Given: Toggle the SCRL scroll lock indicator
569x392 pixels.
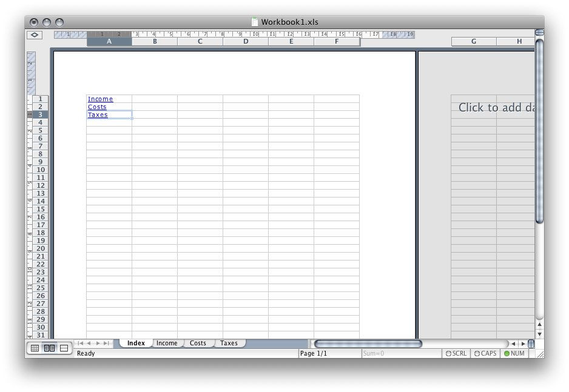Looking at the screenshot, I should tap(456, 353).
